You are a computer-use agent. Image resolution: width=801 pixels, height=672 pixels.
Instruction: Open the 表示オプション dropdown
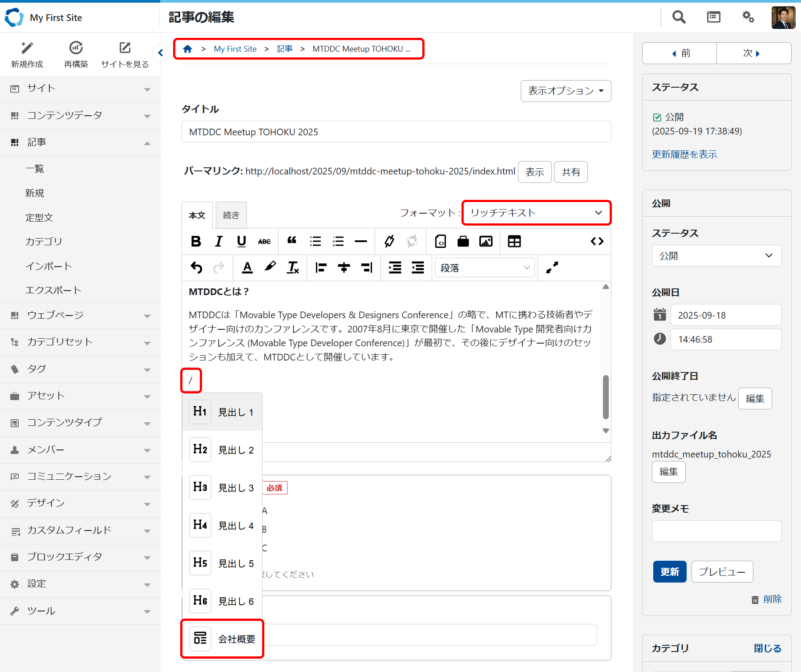pos(566,91)
